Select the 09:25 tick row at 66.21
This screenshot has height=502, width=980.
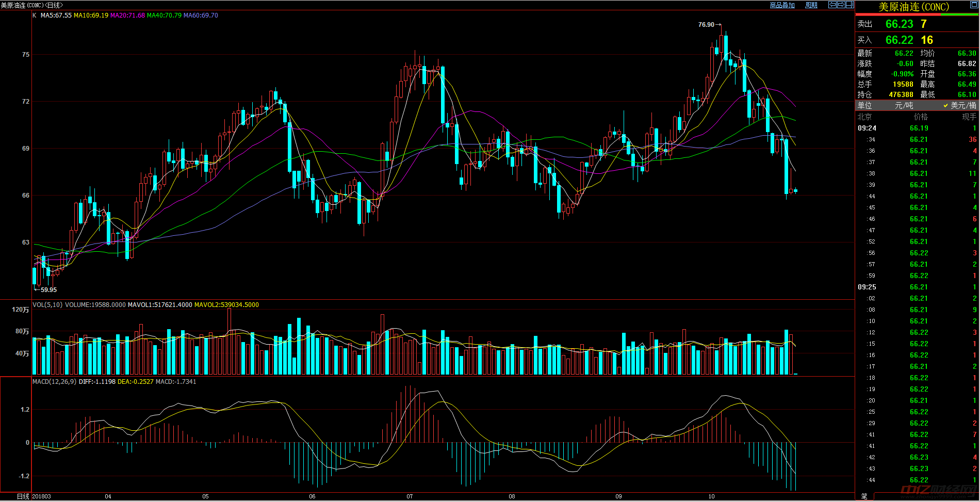click(x=917, y=287)
